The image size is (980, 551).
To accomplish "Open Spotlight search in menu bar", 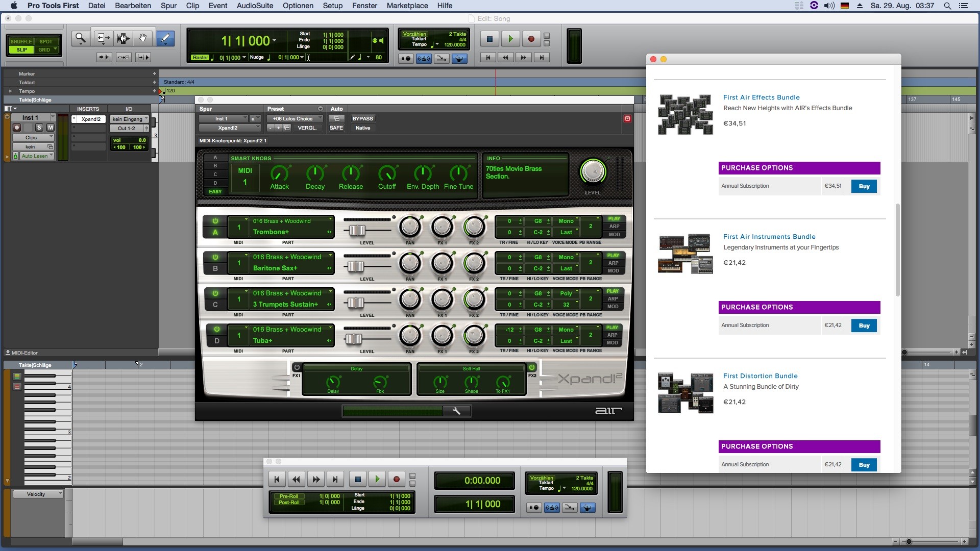I will [947, 6].
